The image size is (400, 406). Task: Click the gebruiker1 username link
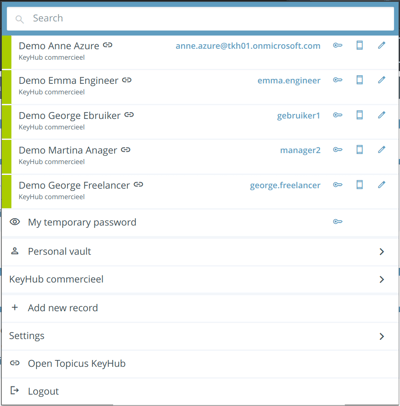298,116
